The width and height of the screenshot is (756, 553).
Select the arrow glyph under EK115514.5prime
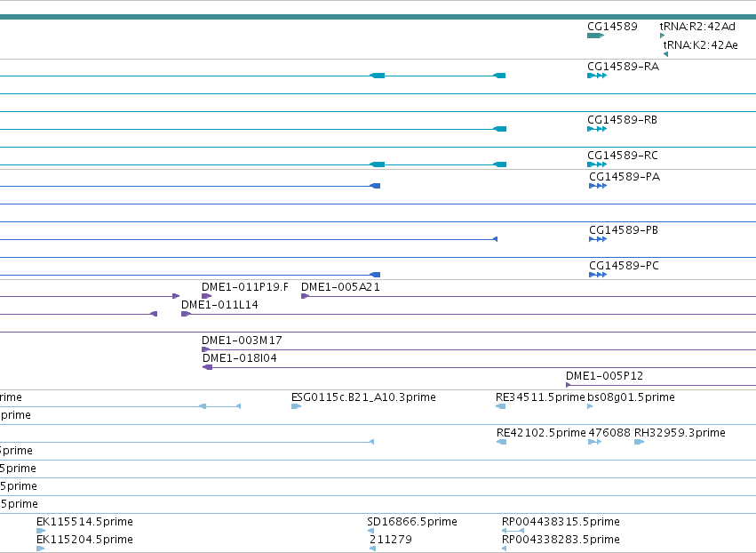41,531
